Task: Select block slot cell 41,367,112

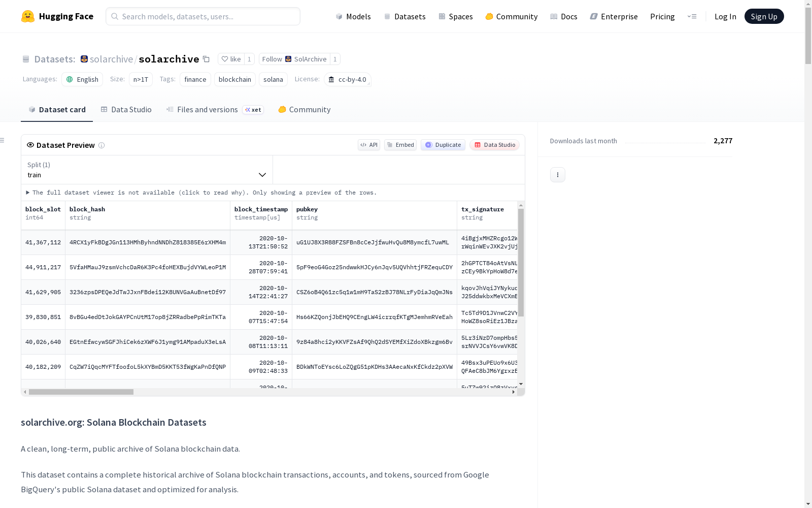Action: tap(43, 242)
